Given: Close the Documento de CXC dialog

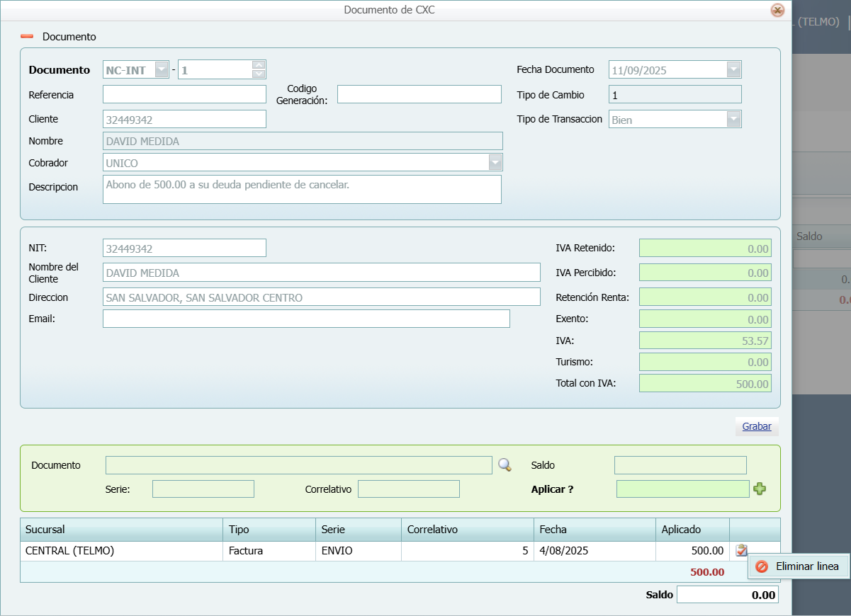Looking at the screenshot, I should pos(777,10).
